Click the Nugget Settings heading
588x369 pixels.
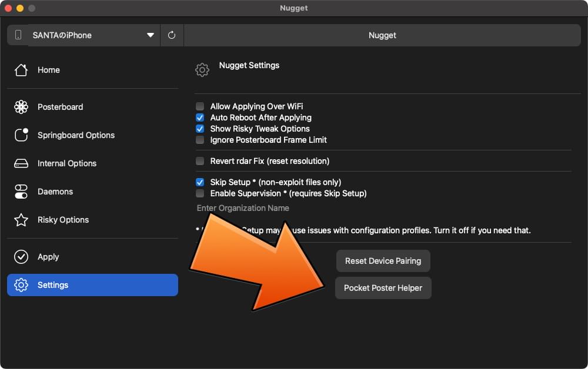[249, 65]
